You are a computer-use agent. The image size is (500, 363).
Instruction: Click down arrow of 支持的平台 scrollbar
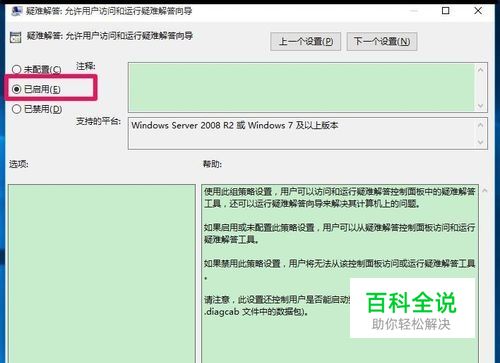pos(480,142)
